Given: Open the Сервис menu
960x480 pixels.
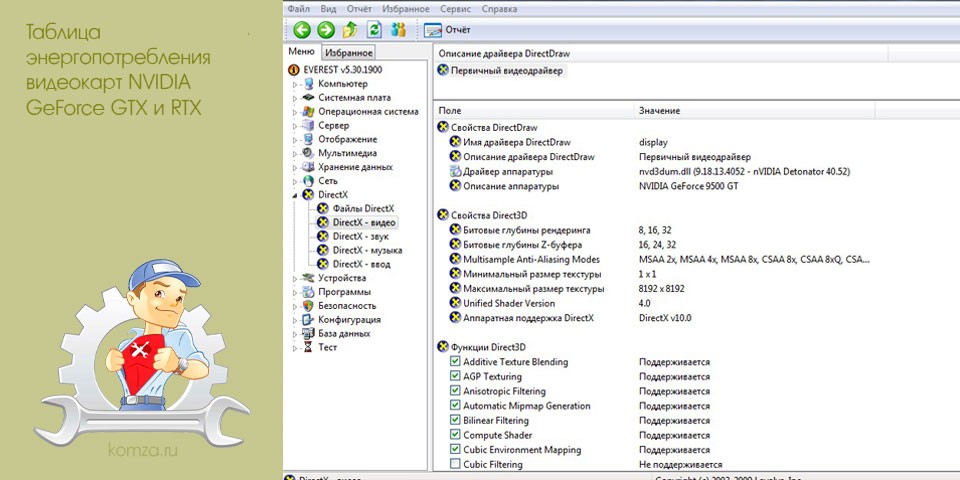Looking at the screenshot, I should [456, 9].
